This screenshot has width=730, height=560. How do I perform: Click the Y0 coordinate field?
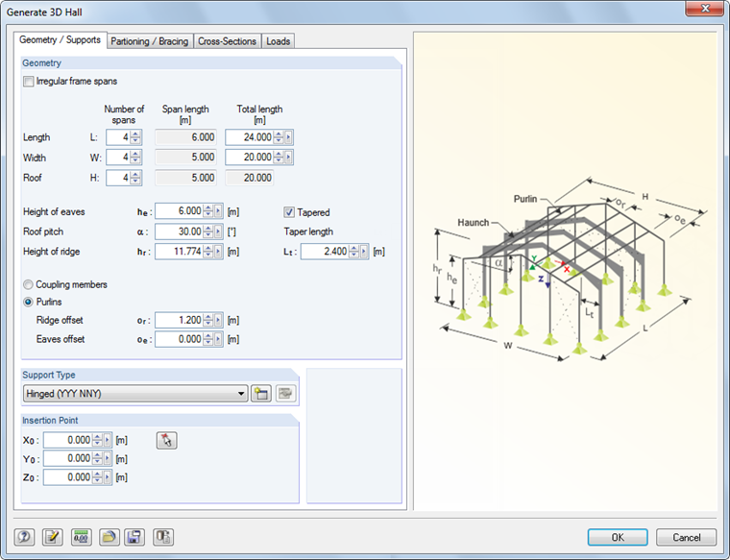68,458
